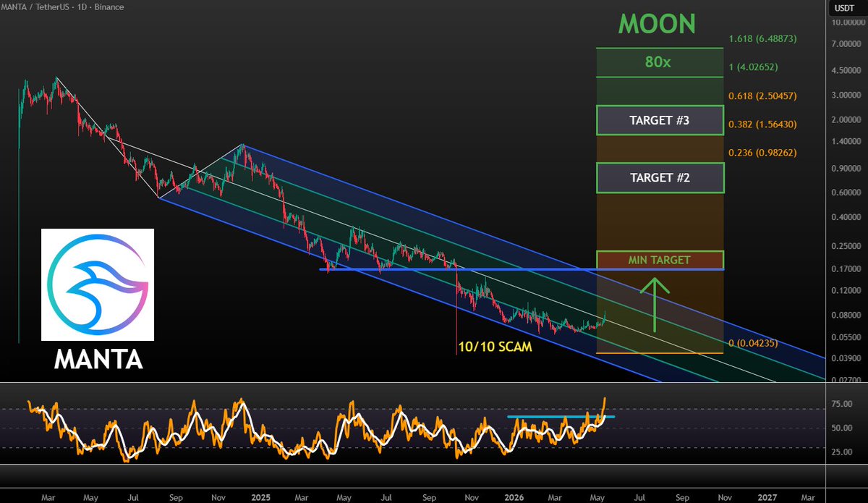
Task: Click the 0.25000 price axis label
Action: (846, 246)
